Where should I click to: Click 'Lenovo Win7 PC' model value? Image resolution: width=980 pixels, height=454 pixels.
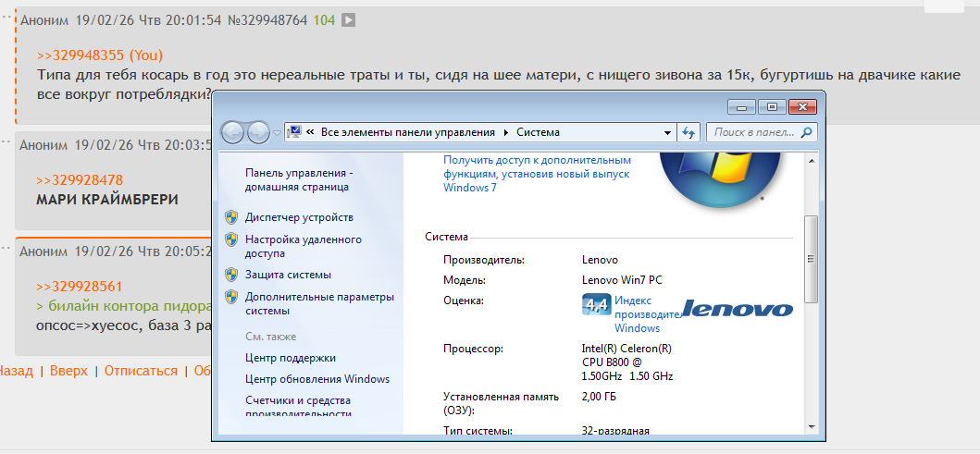point(622,280)
